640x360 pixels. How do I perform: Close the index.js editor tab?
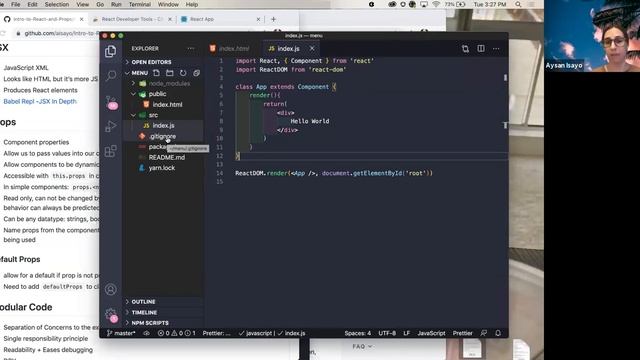coord(312,48)
